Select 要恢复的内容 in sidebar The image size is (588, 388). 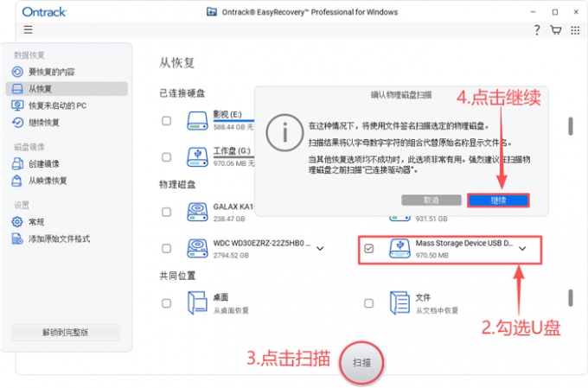coord(52,72)
